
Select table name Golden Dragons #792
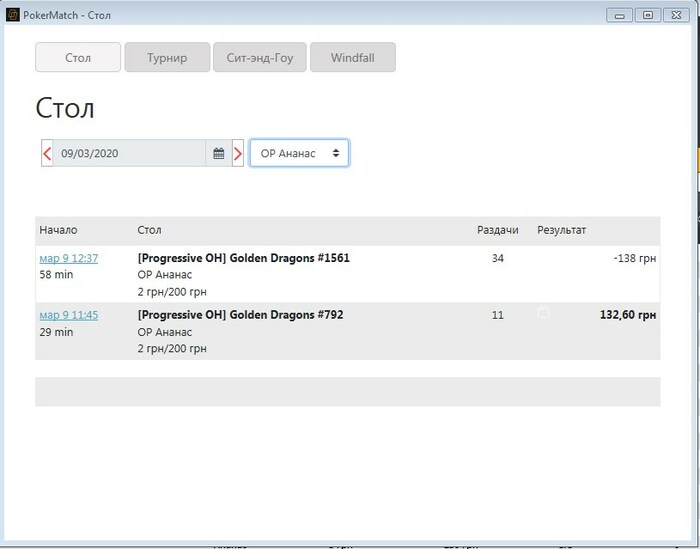coord(240,315)
